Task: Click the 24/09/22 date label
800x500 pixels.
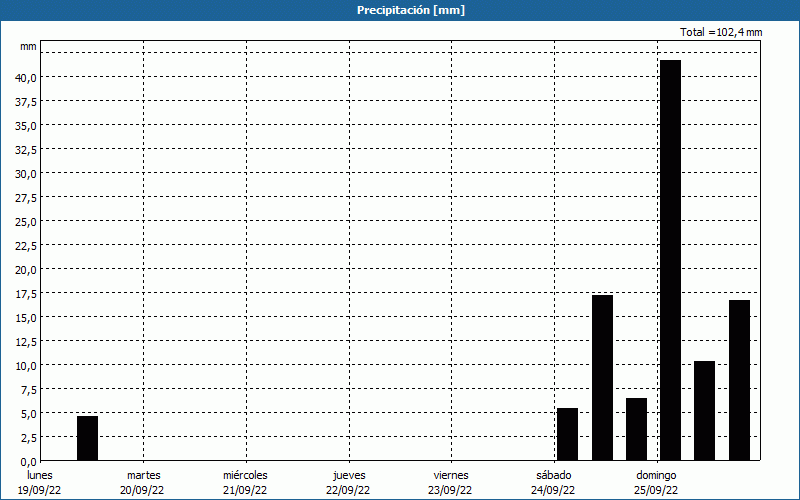Action: (x=553, y=490)
